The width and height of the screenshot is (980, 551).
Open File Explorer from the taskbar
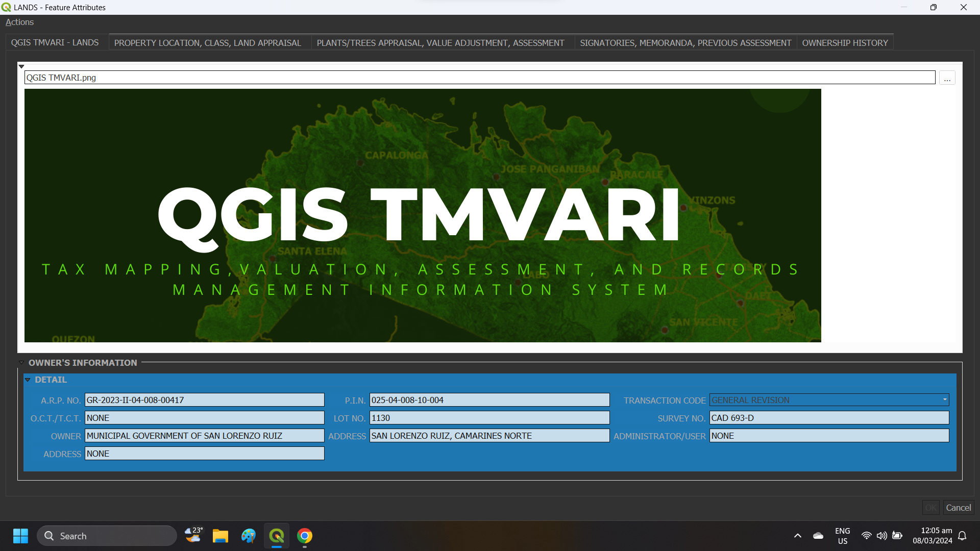220,536
